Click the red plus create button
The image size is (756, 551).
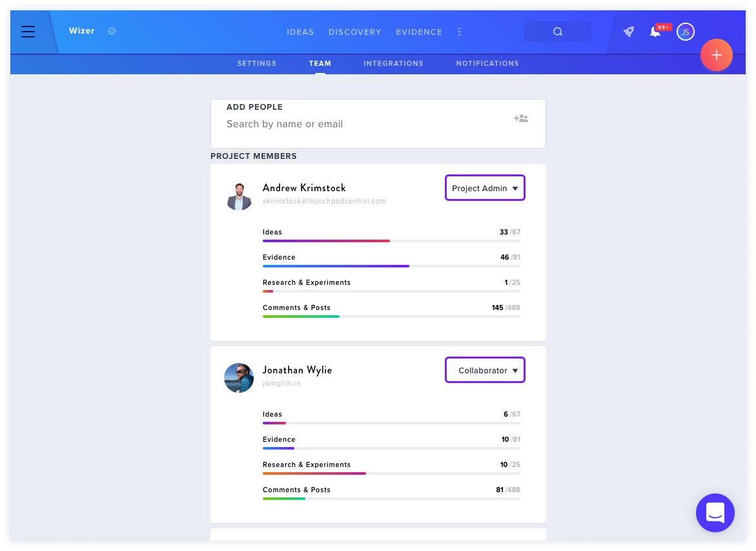717,55
